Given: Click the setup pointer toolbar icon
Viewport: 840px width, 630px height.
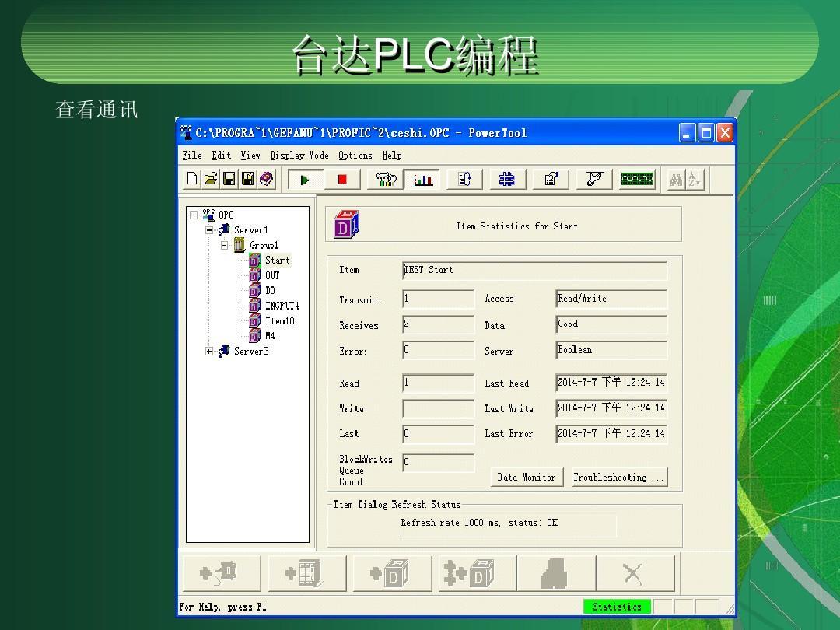Looking at the screenshot, I should click(x=594, y=180).
